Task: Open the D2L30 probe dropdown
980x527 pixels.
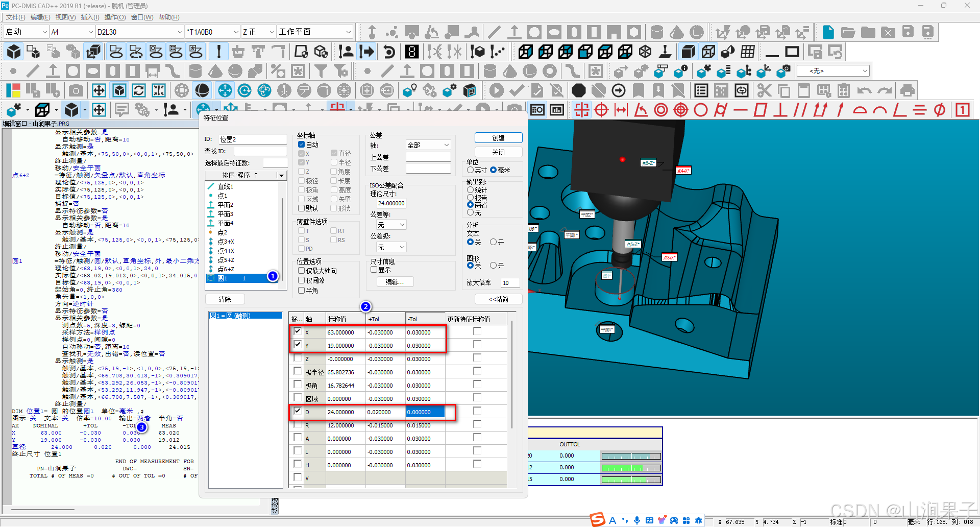Action: point(139,32)
